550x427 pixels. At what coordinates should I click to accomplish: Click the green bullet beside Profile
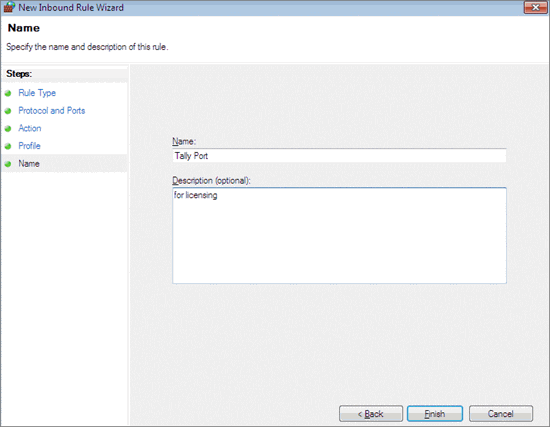pos(8,146)
